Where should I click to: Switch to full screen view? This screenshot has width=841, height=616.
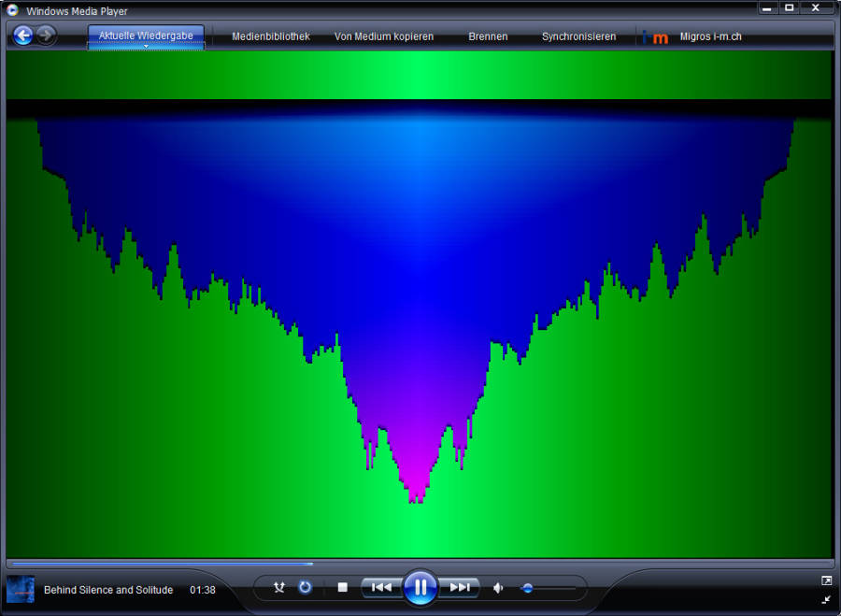pos(826,580)
